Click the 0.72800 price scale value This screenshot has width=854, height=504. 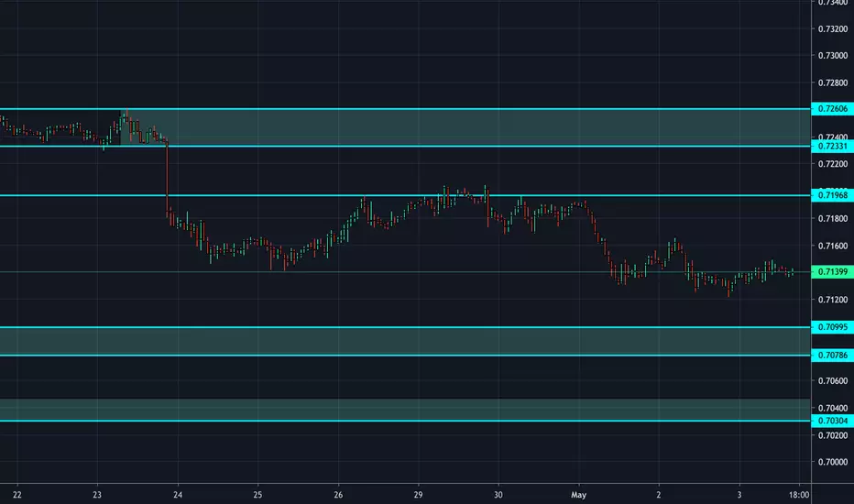833,82
